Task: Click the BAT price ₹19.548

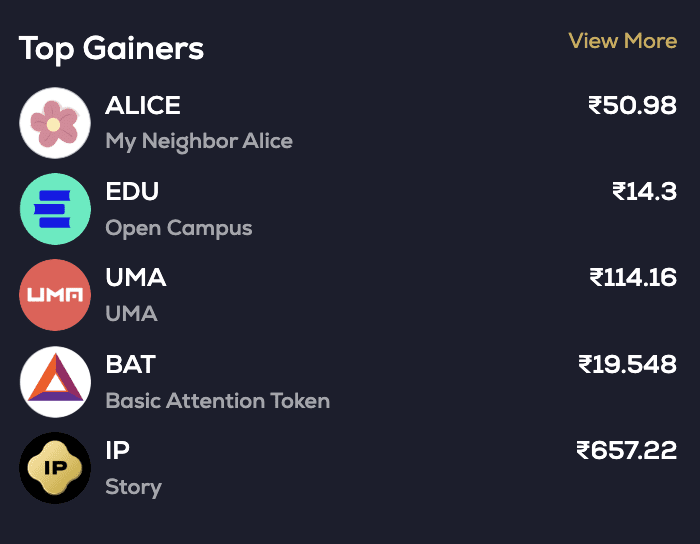Action: pos(627,364)
